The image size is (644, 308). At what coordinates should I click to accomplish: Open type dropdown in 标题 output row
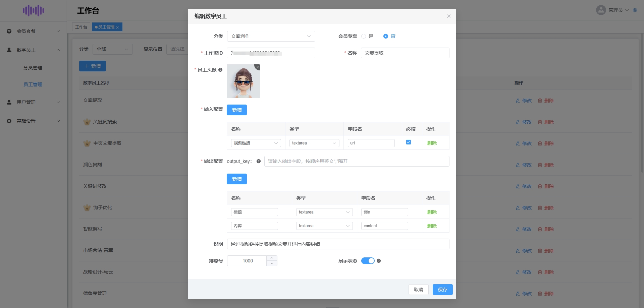click(324, 212)
